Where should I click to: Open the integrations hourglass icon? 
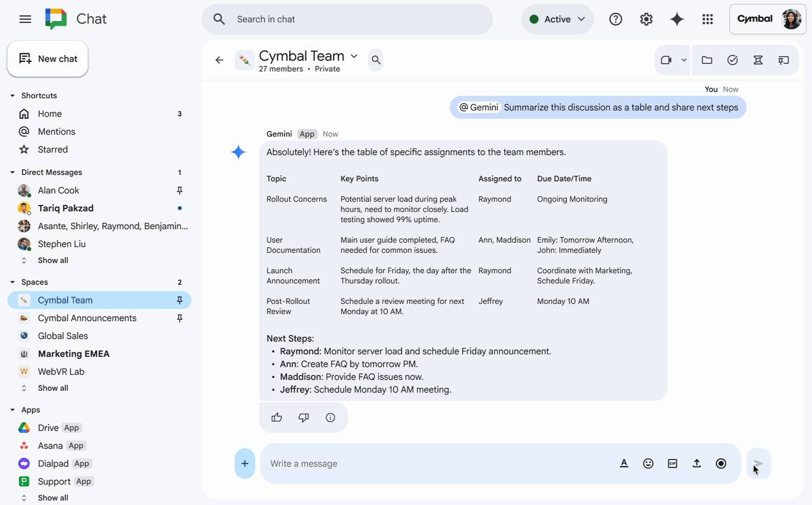[x=758, y=60]
